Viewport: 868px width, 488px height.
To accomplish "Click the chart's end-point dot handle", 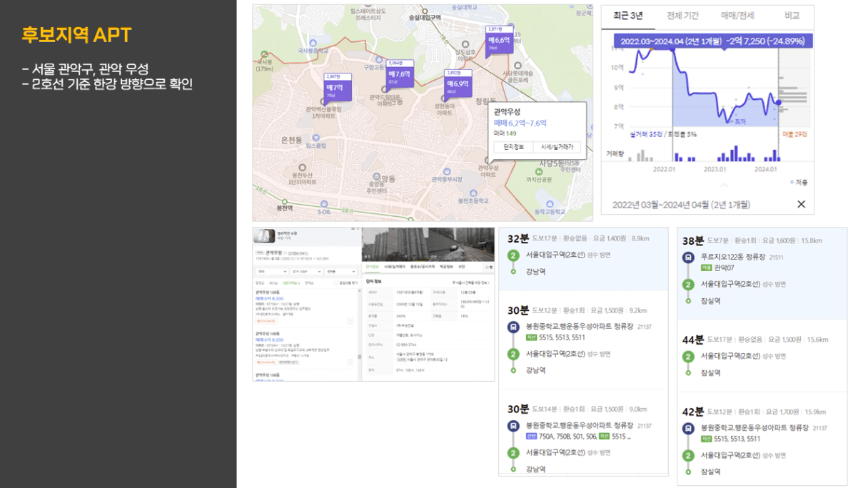I will [x=779, y=103].
